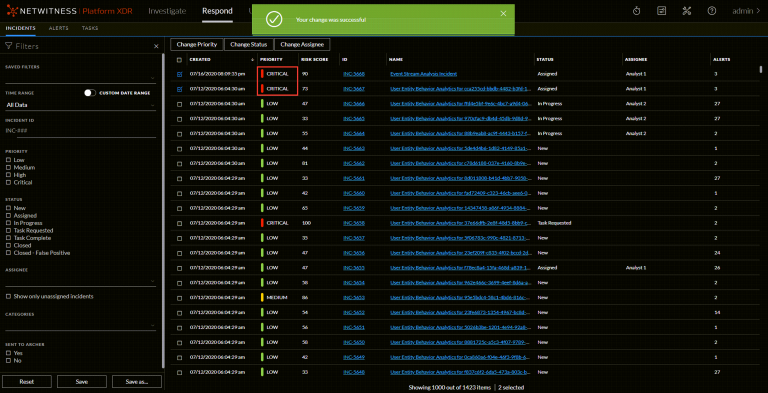
Task: Click the green success checkmark icon
Action: pos(274,20)
